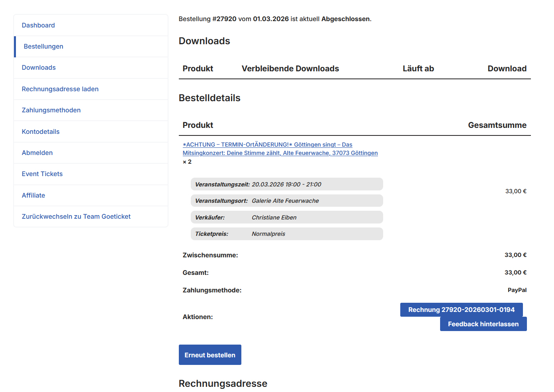554x392 pixels.
Task: Click the Erneut bestellen button
Action: pos(210,355)
